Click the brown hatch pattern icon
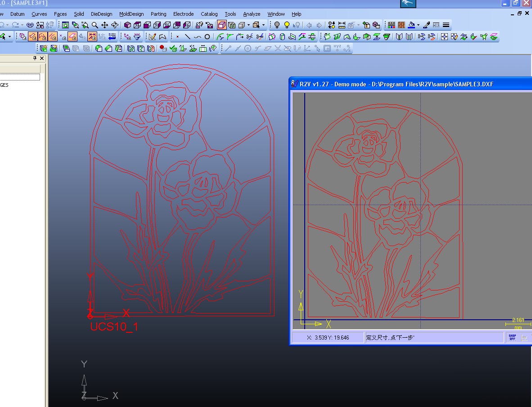Screen dimensions: 532x407 pyautogui.click(x=401, y=25)
